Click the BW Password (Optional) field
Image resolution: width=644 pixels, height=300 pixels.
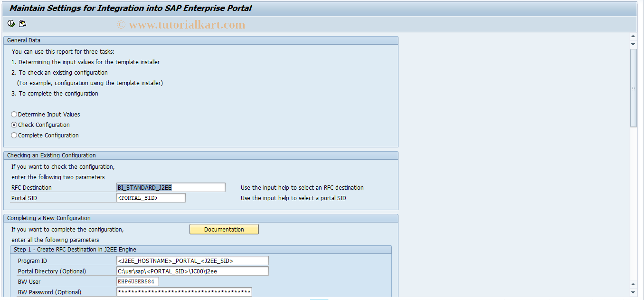[x=184, y=292]
